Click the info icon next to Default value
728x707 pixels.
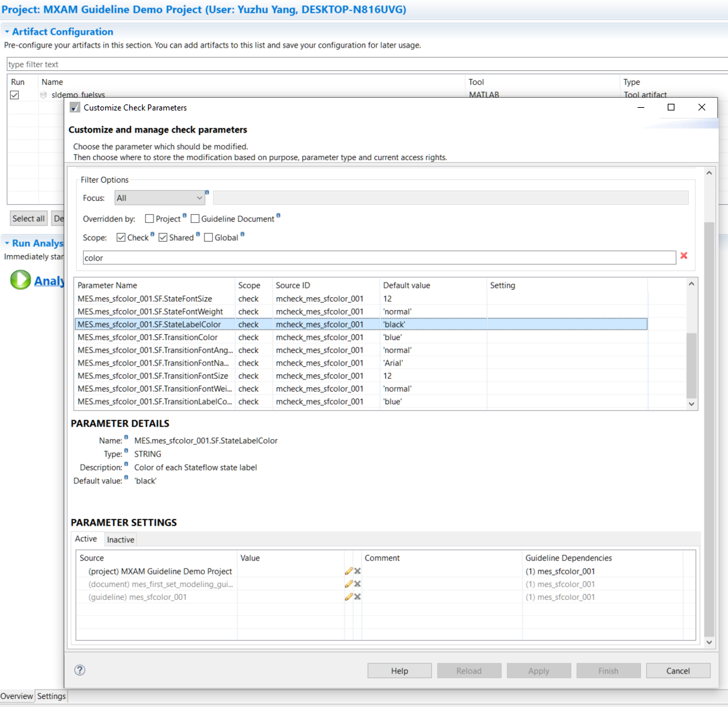pyautogui.click(x=126, y=478)
